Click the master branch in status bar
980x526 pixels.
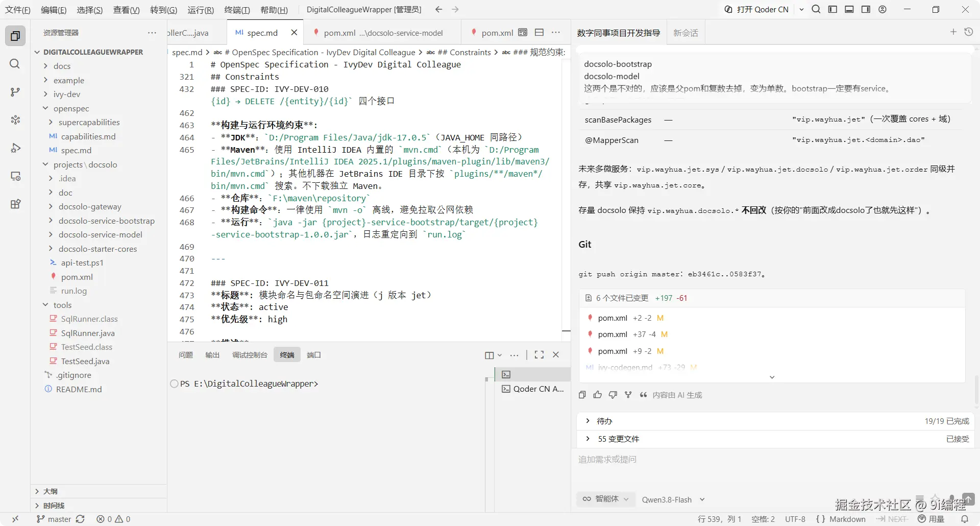pos(54,519)
